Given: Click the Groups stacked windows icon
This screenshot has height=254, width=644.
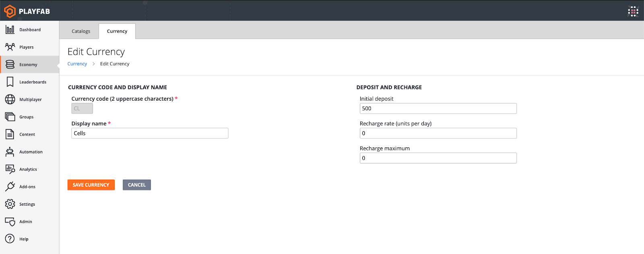Looking at the screenshot, I should [10, 117].
